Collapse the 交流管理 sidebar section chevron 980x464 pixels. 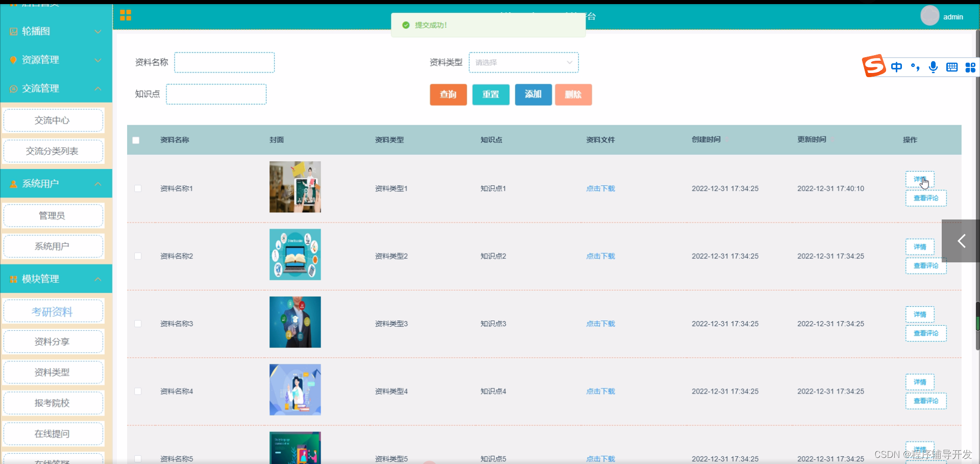coord(98,89)
